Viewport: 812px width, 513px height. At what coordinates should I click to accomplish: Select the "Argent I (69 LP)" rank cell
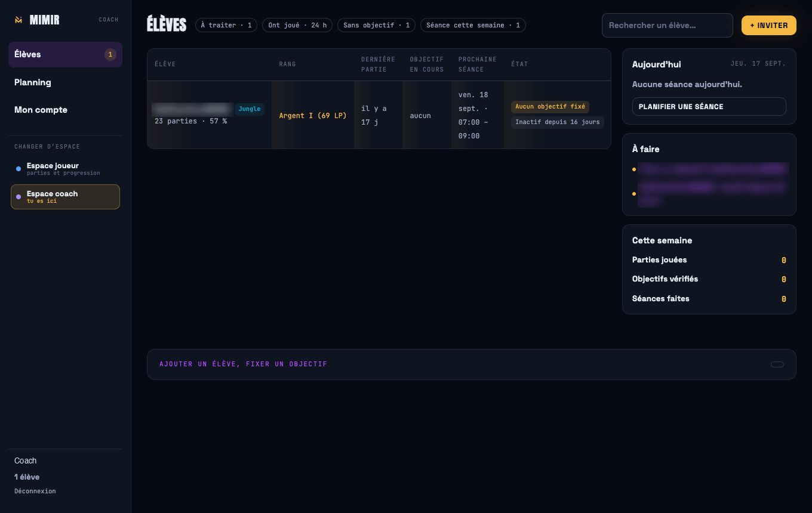pos(313,116)
